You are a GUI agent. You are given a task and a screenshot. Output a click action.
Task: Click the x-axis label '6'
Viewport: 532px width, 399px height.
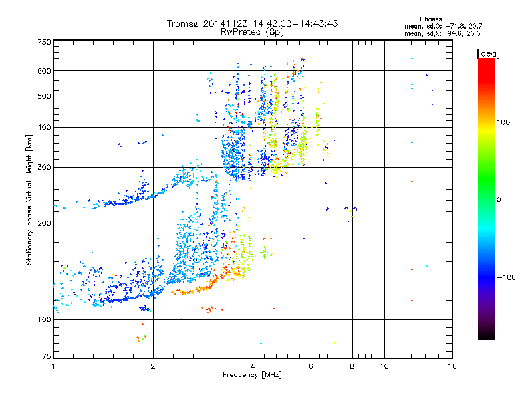point(311,366)
